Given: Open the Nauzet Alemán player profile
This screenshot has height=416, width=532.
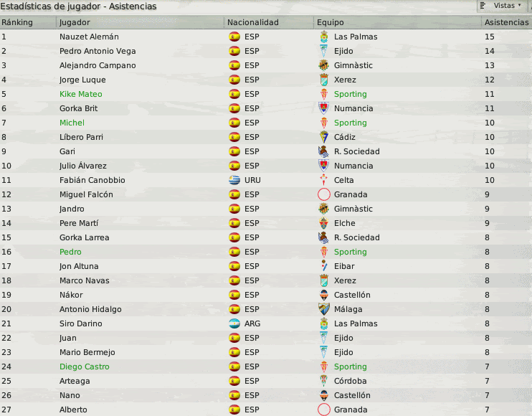Looking at the screenshot, I should click(x=89, y=37).
